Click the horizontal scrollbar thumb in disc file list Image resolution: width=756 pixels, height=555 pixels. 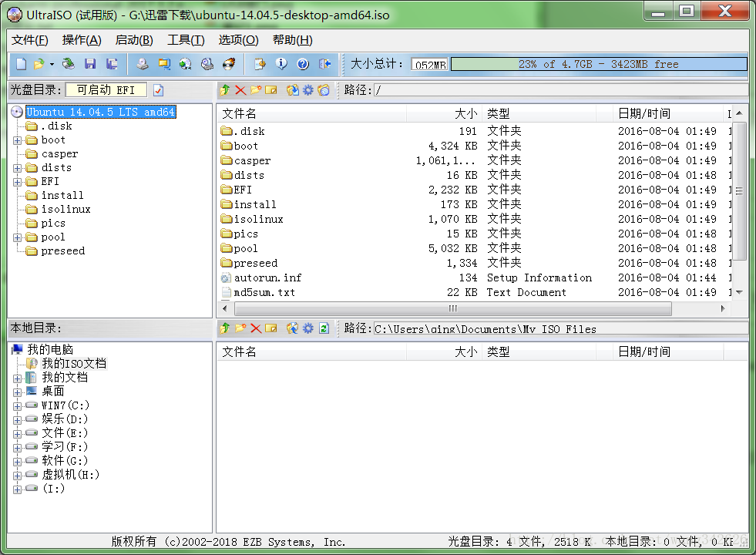pos(452,308)
